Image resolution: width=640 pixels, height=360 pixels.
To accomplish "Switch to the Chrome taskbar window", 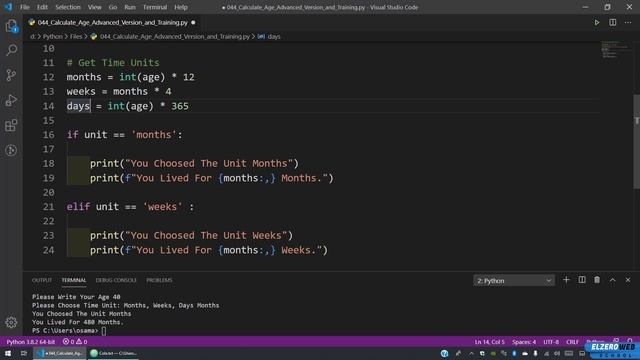I will tap(113, 353).
